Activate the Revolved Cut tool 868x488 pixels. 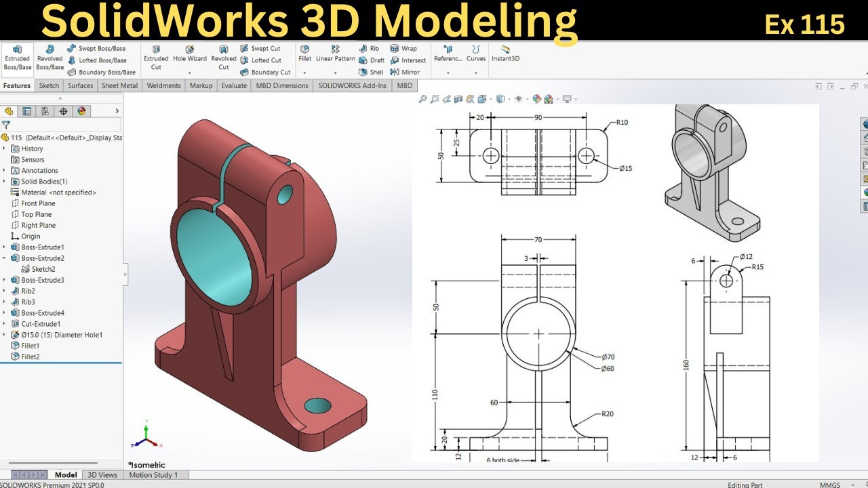[x=224, y=58]
